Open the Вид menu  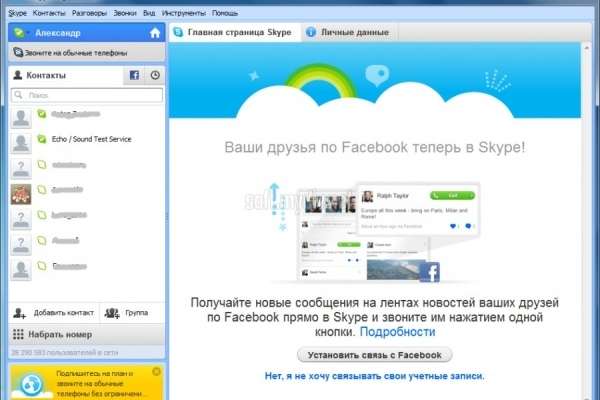point(149,13)
